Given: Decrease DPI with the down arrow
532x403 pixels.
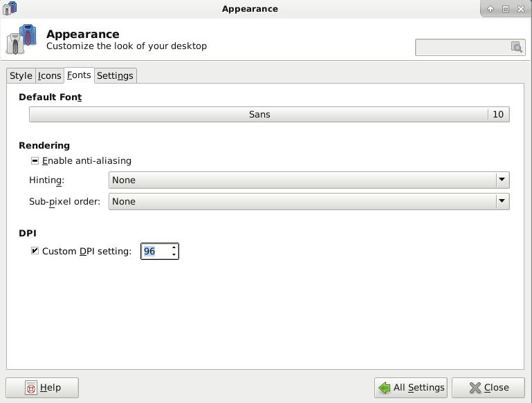Looking at the screenshot, I should pos(174,255).
